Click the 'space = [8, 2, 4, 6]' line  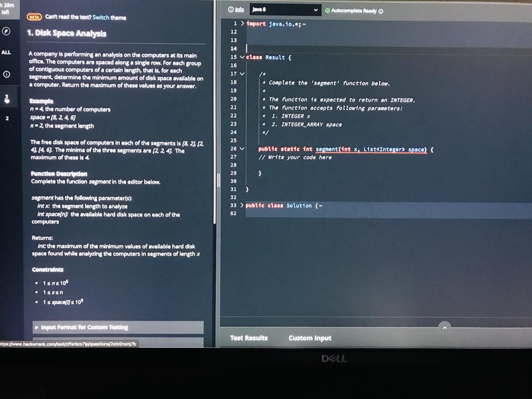(53, 118)
